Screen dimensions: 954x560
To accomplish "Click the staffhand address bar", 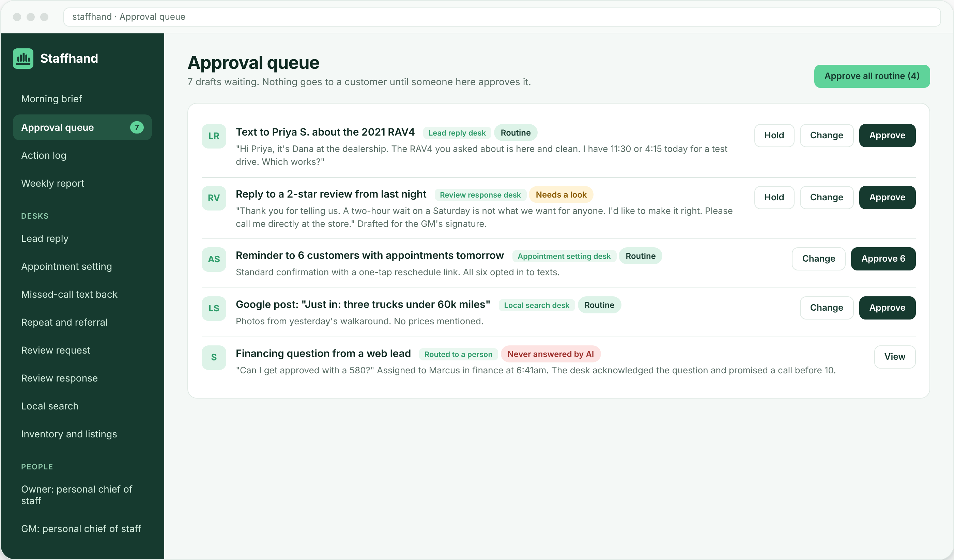I will pos(502,17).
